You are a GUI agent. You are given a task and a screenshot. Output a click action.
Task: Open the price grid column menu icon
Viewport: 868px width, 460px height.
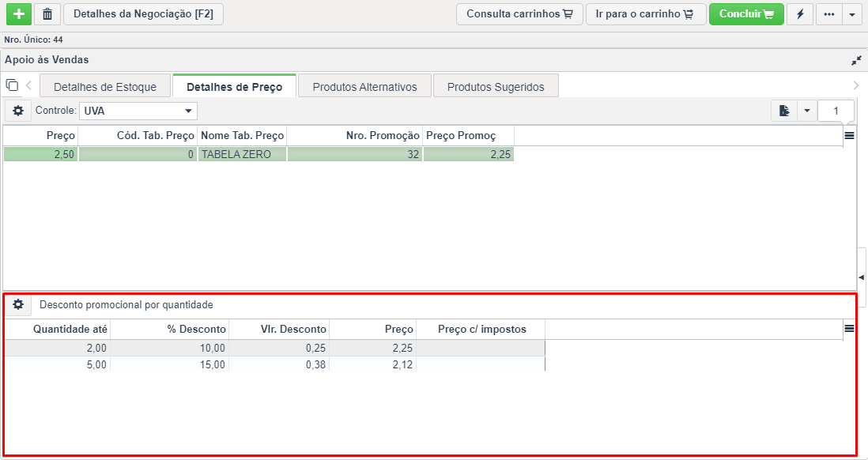[849, 136]
